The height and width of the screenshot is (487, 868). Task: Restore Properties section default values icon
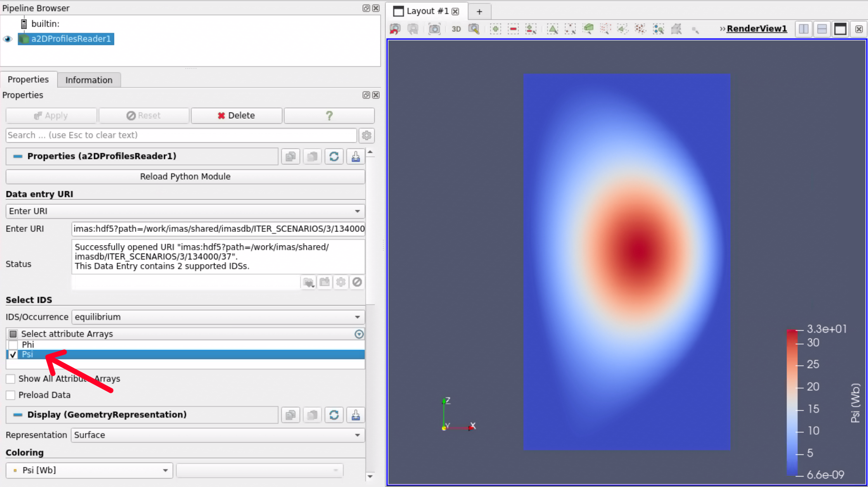(x=334, y=156)
